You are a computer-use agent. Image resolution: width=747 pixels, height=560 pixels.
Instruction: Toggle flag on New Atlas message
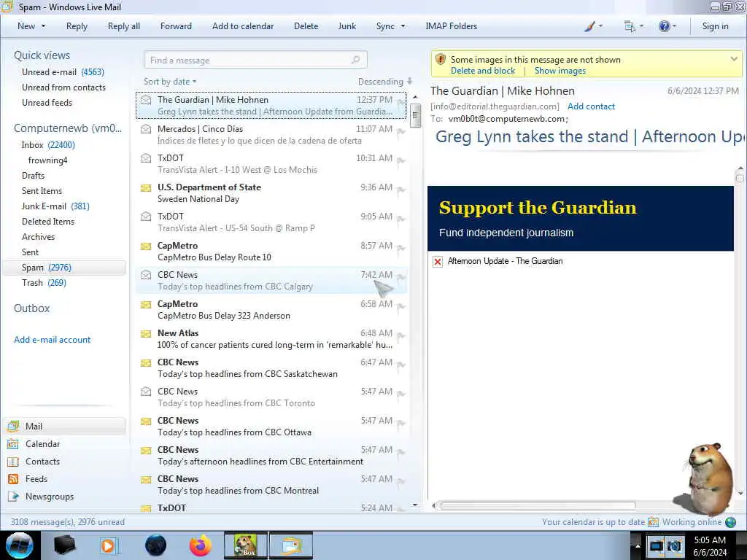(x=400, y=336)
